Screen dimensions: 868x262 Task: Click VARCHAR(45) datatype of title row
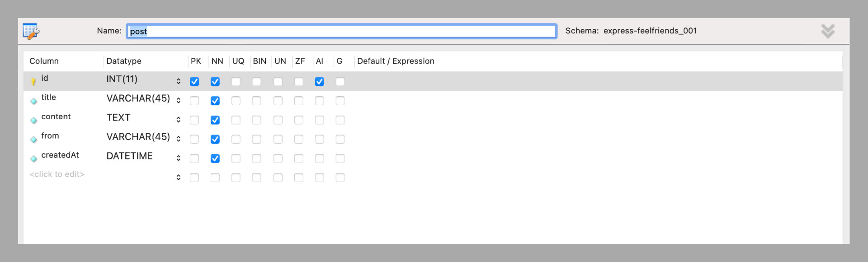[x=138, y=98]
